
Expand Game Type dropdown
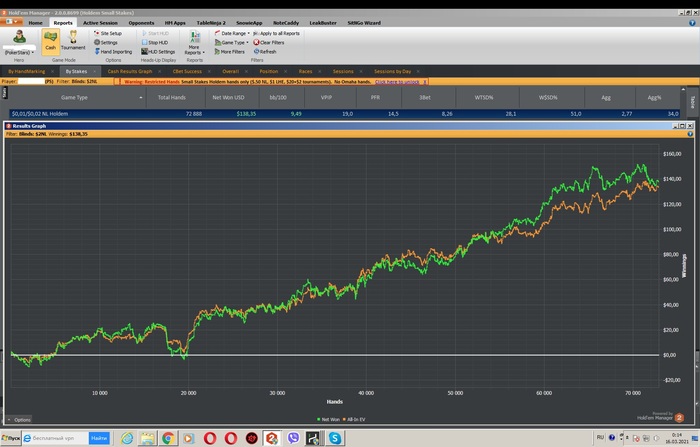click(232, 42)
